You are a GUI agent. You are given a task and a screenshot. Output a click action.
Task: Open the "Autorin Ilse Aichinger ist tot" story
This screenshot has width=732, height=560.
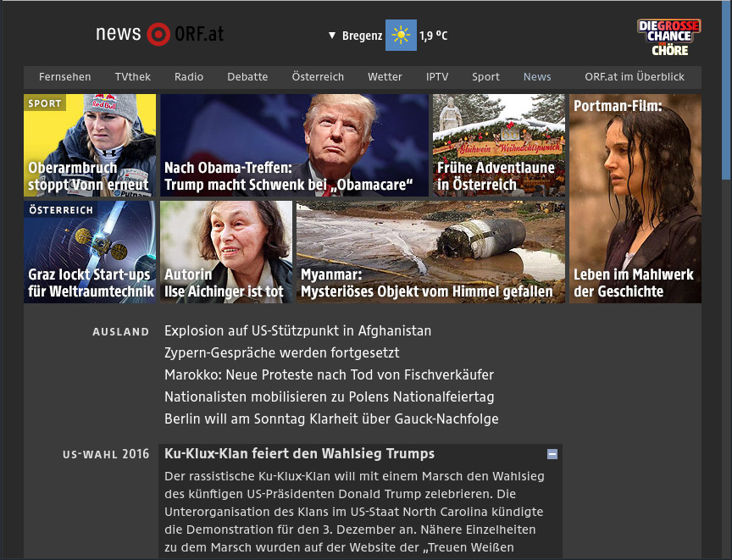tap(225, 280)
